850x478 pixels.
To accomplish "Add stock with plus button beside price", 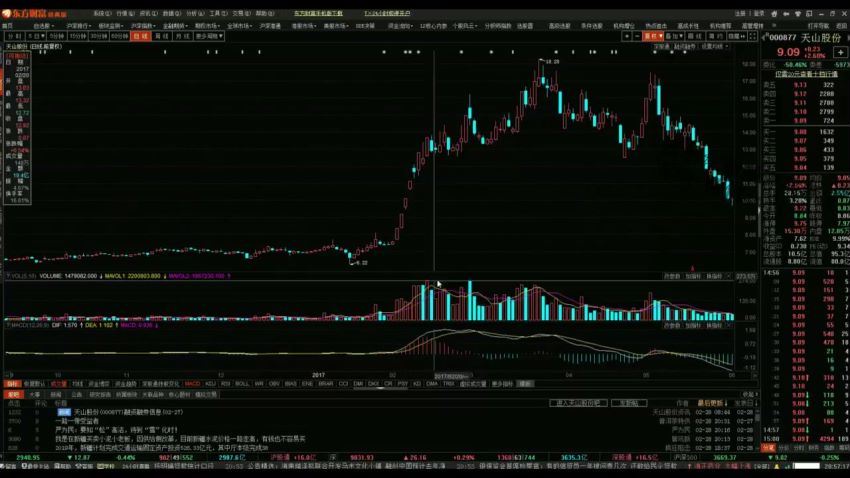I will 840,52.
